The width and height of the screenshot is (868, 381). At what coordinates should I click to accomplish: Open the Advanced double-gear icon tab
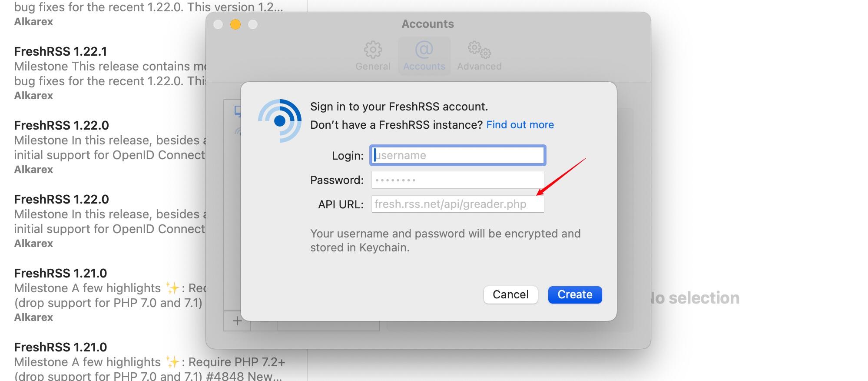tap(479, 50)
